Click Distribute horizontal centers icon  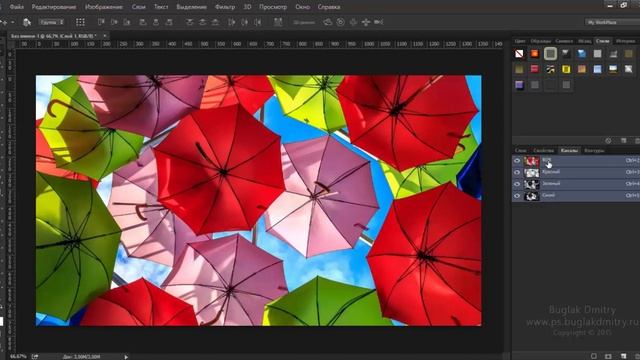(244, 22)
